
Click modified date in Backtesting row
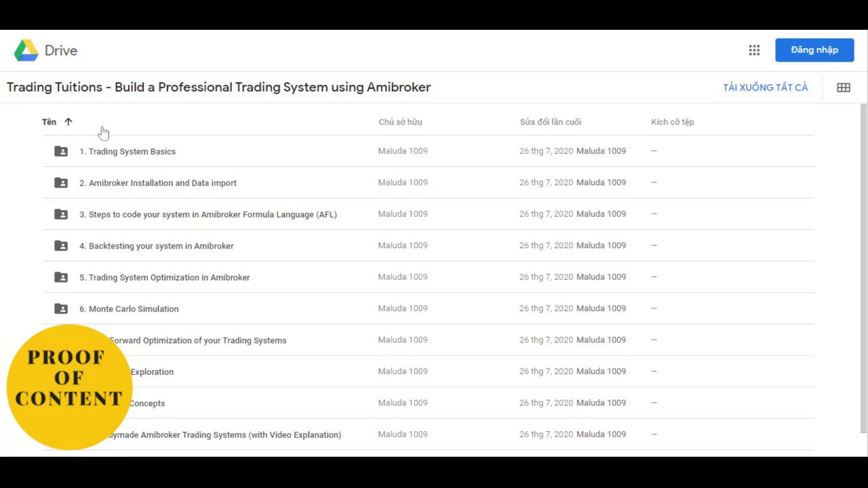coord(547,245)
